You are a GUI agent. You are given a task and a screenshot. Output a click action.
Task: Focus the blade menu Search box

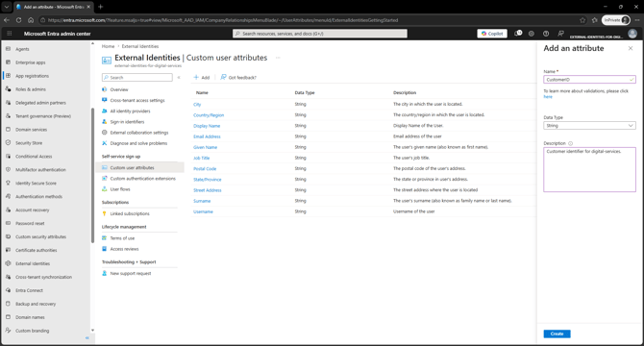coord(137,77)
